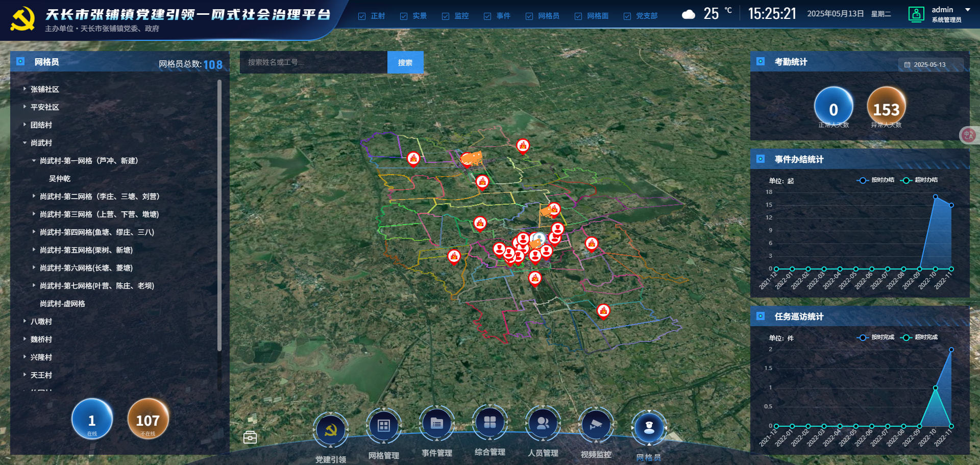Select grid officer 吴仲乾

60,179
